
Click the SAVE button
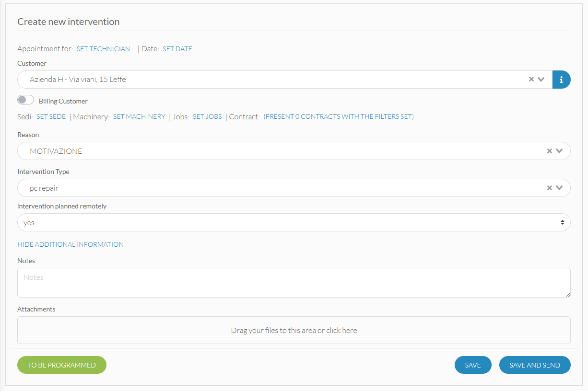point(473,365)
